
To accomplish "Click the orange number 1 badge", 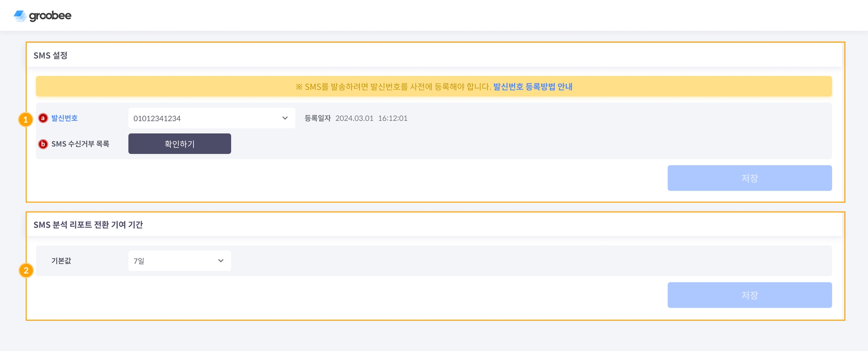I will pyautogui.click(x=26, y=120).
